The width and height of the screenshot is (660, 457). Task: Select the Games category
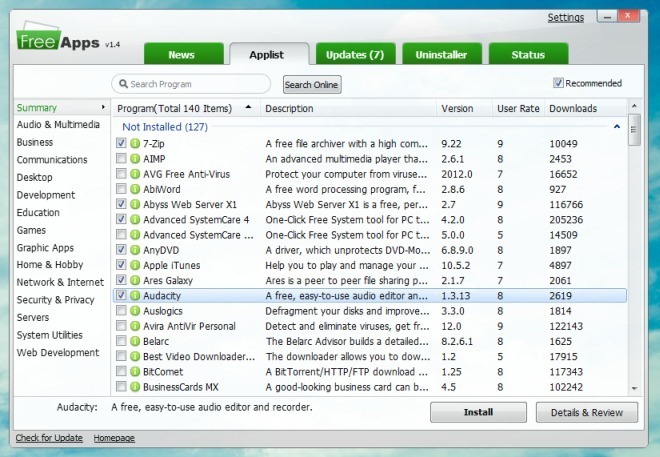tap(31, 230)
